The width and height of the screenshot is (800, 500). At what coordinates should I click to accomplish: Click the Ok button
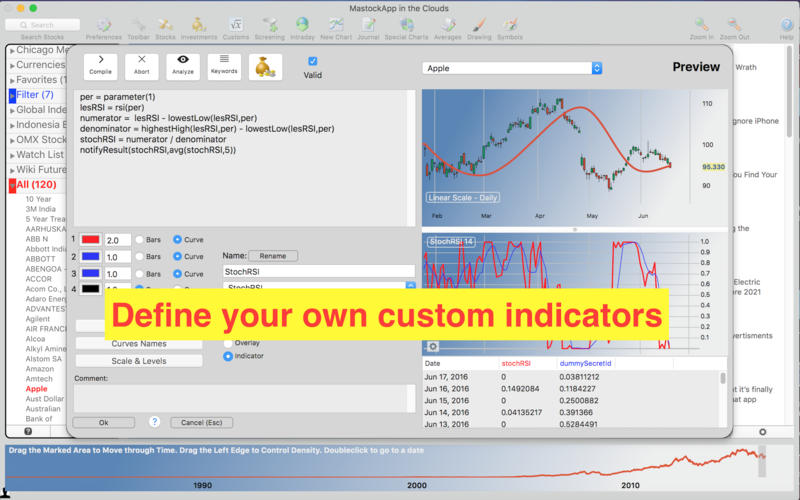[104, 422]
